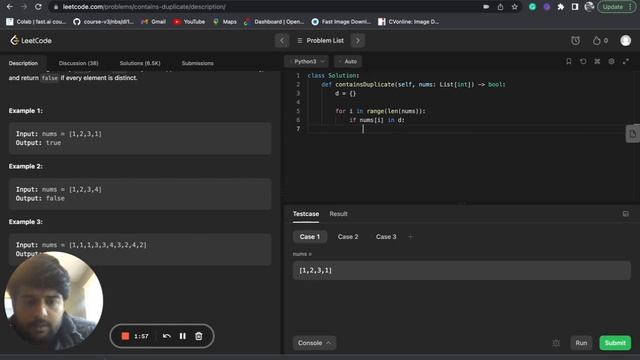Open the Fast Image Downloader bookmark
Screen dimensions: 640x360
pos(341,22)
